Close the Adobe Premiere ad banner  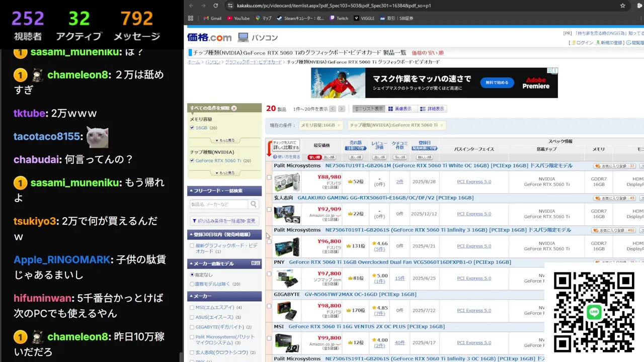click(x=555, y=70)
